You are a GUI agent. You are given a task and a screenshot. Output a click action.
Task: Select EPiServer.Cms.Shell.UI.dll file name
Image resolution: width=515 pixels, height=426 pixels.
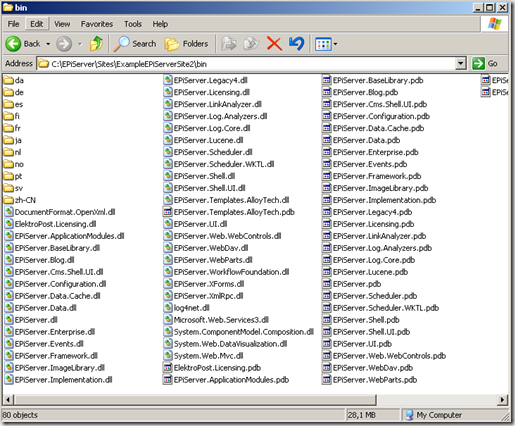(x=59, y=272)
